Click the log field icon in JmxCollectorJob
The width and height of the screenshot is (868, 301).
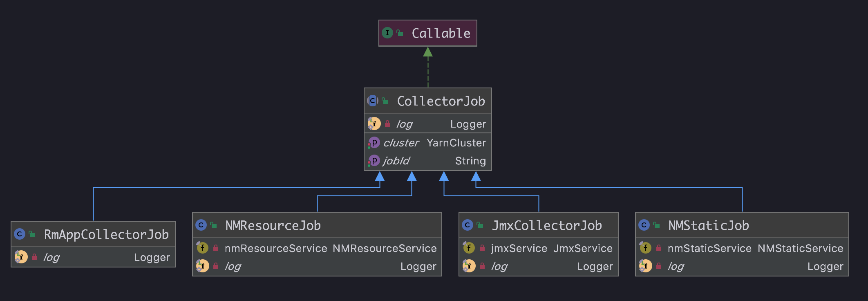[x=469, y=266]
